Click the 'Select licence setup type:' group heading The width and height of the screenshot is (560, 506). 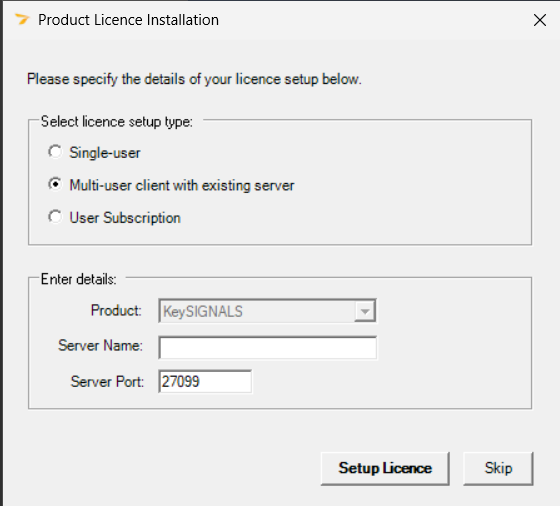point(117,122)
